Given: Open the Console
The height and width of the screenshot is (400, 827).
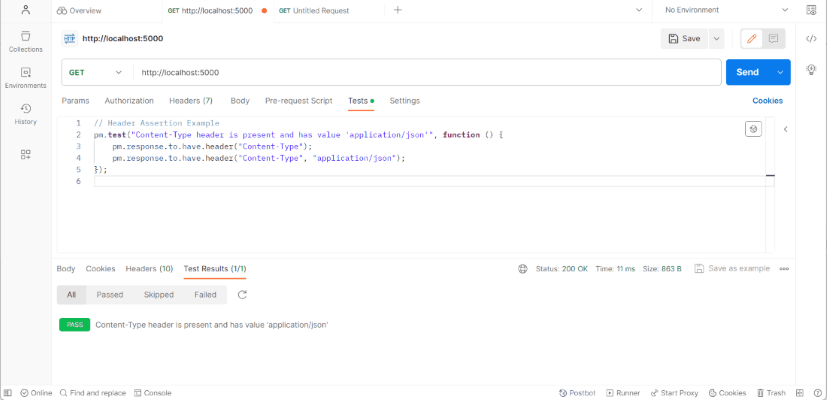Looking at the screenshot, I should click(x=153, y=393).
